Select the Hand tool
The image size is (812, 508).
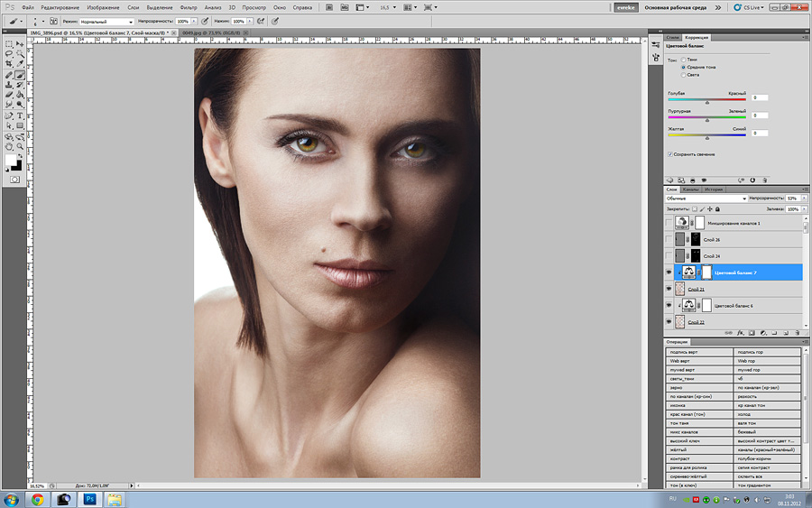coord(9,147)
